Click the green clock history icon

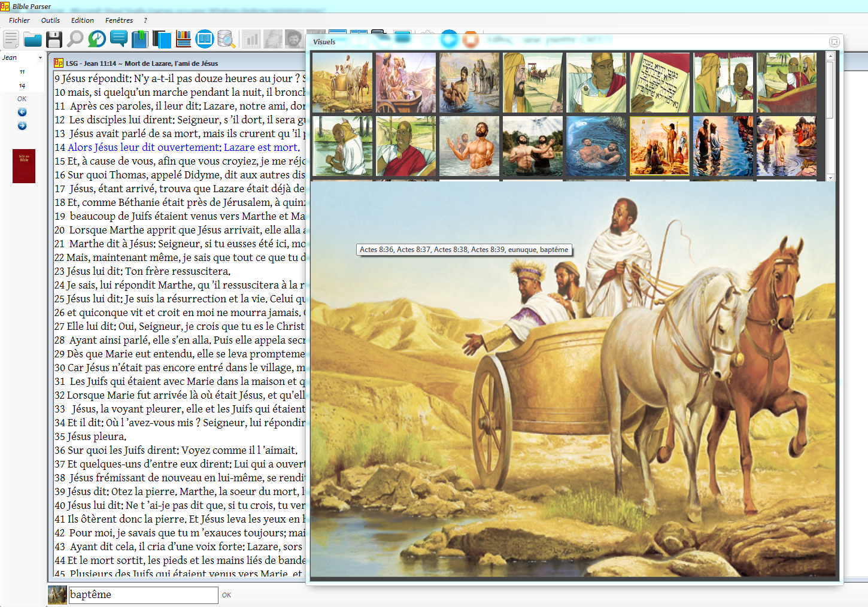[96, 40]
